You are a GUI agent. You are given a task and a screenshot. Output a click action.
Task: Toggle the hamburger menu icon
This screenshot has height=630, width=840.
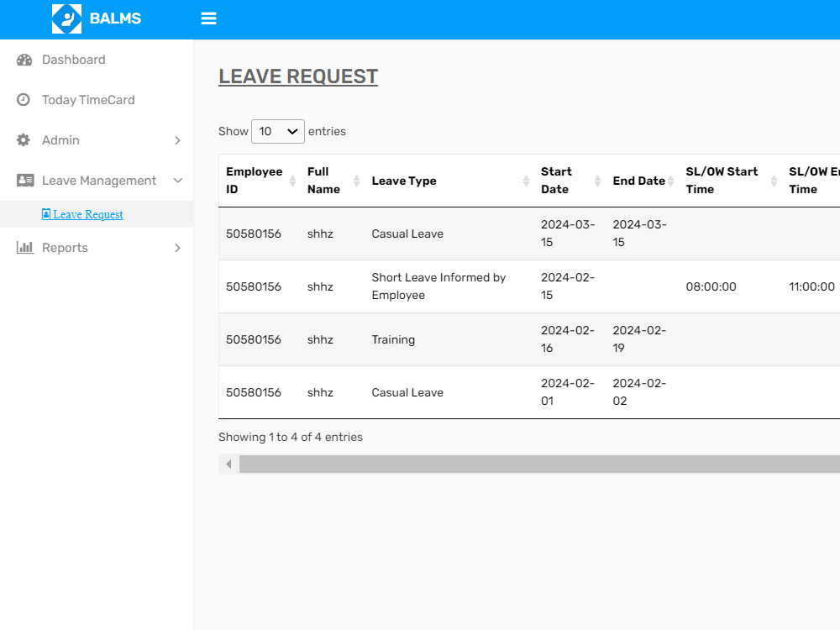click(208, 18)
